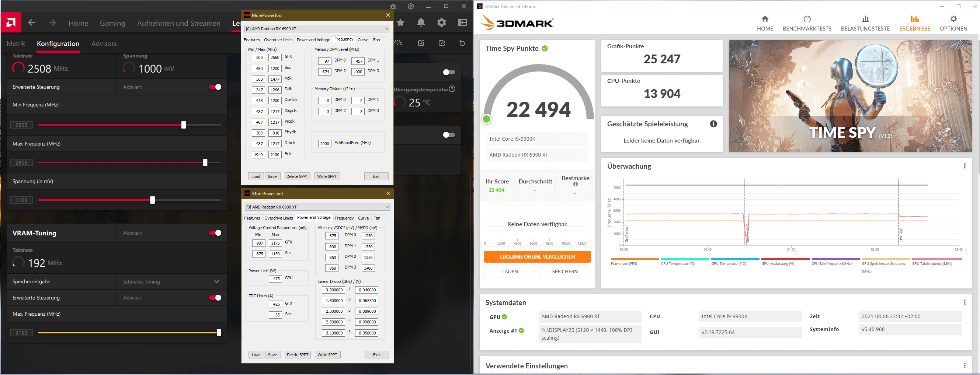Open 3DMark OPTIONEN section
This screenshot has height=375, width=980.
tap(953, 24)
